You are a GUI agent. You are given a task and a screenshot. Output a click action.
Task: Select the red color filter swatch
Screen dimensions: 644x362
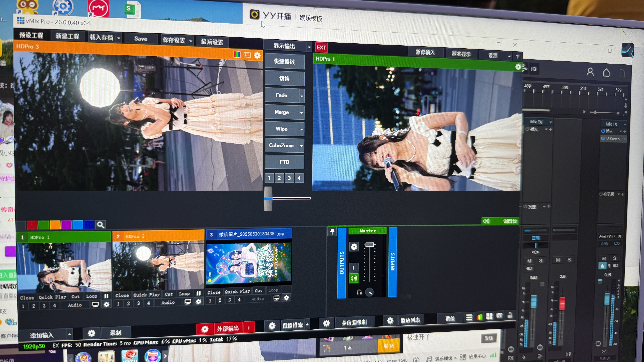[x=32, y=225]
